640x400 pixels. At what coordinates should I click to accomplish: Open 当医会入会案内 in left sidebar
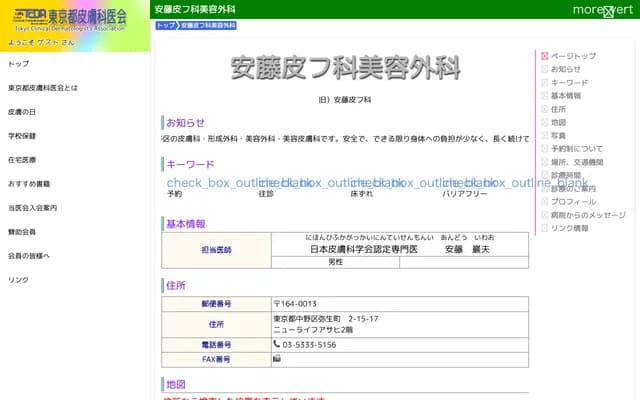coord(32,208)
